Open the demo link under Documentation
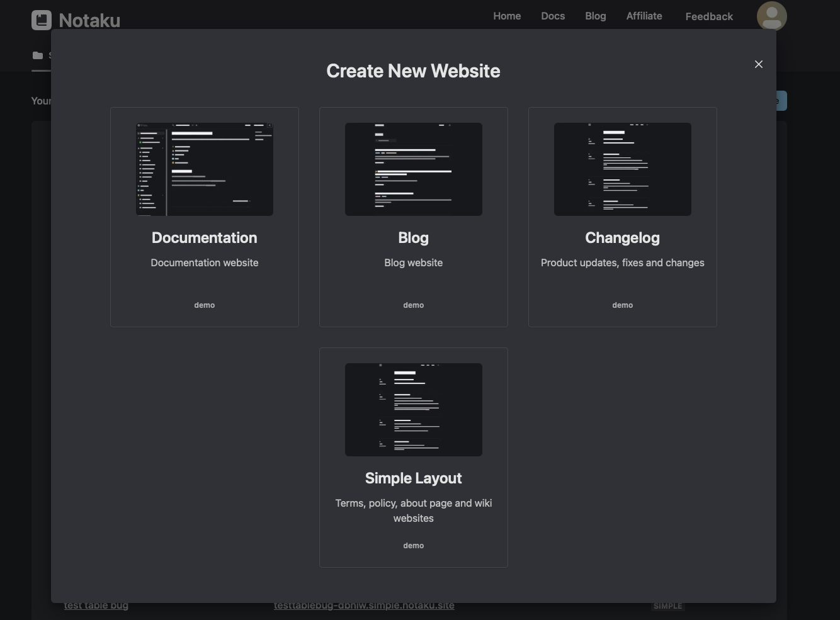This screenshot has height=620, width=840. point(204,305)
